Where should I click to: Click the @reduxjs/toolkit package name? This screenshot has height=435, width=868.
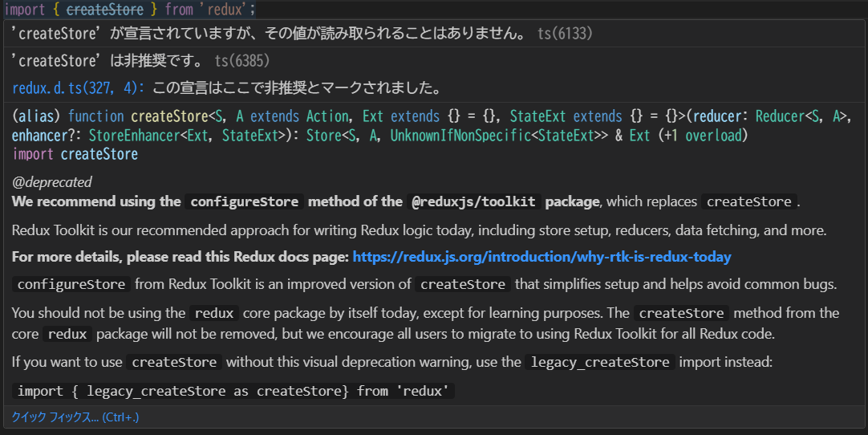click(474, 201)
